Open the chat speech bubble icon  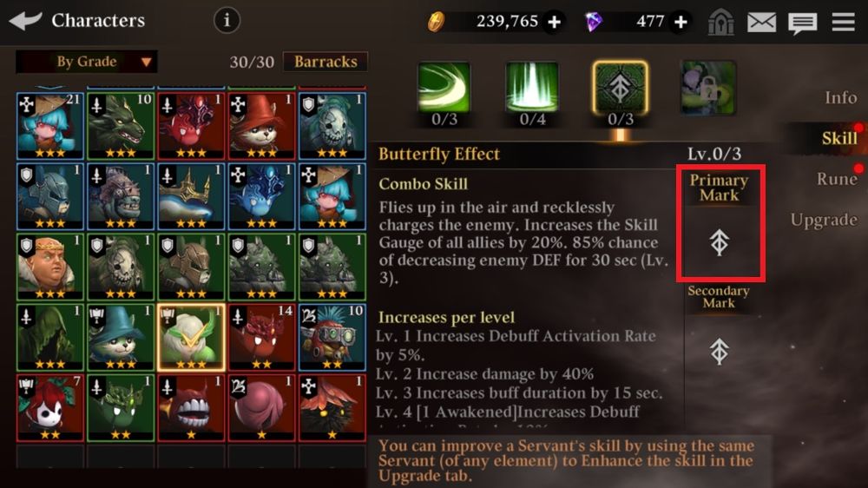point(802,23)
